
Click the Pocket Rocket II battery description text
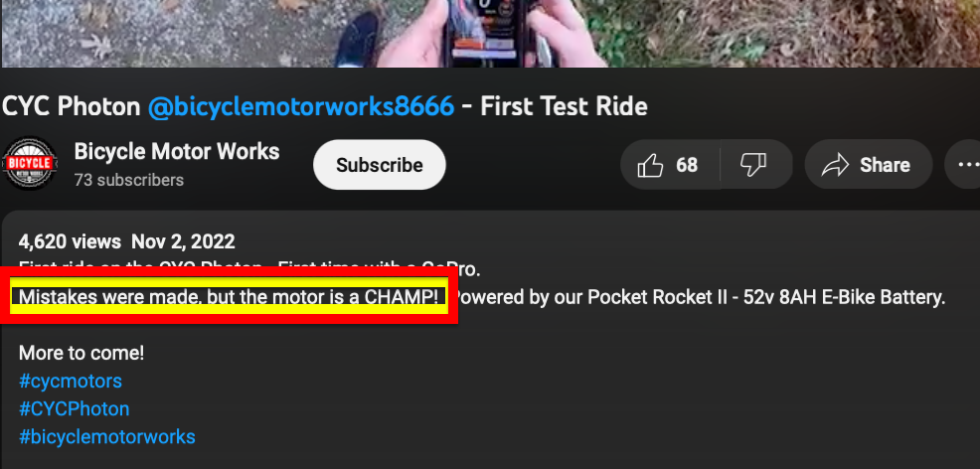pyautogui.click(x=698, y=297)
